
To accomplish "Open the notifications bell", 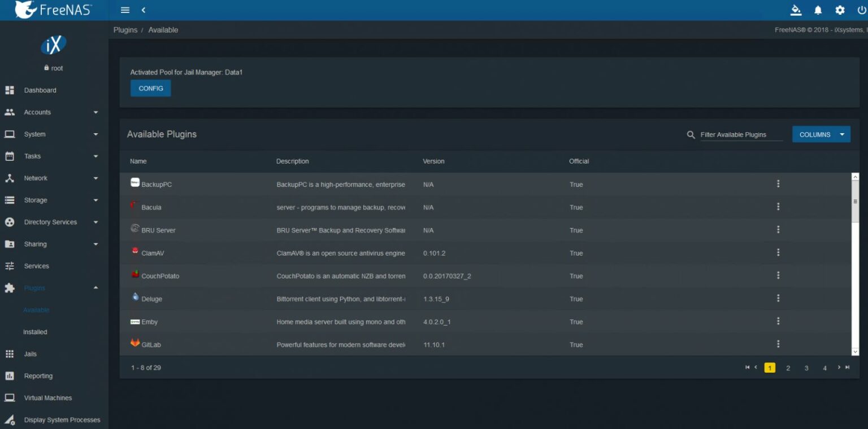I will (818, 10).
